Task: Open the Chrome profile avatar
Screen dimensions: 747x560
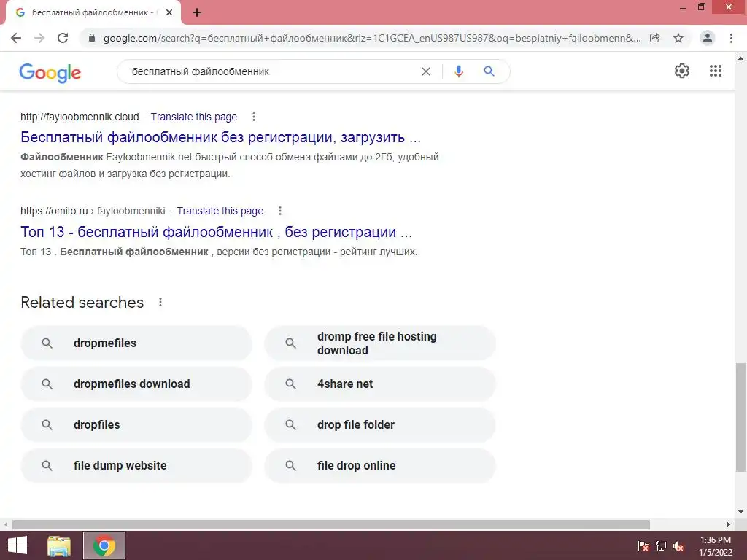Action: 708,38
